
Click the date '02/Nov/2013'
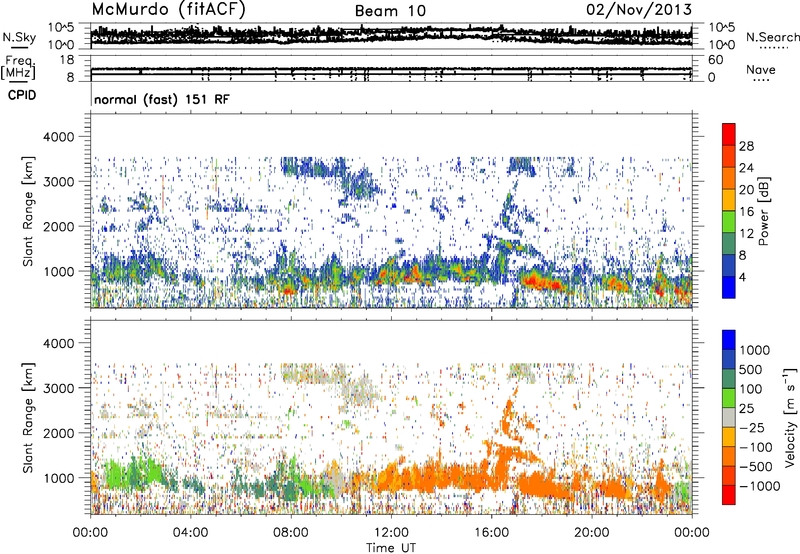pyautogui.click(x=639, y=10)
